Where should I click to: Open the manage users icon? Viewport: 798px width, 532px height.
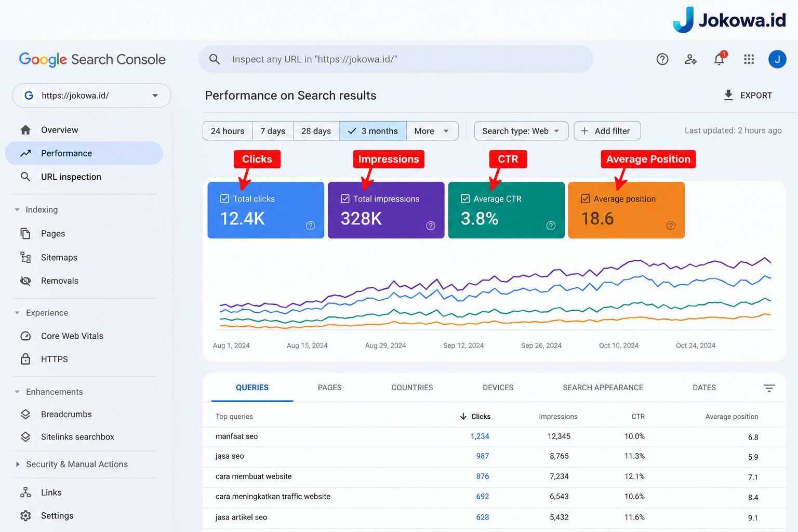pos(690,59)
